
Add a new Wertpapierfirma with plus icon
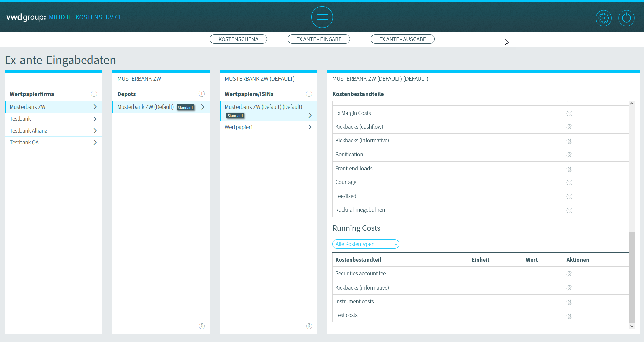click(x=94, y=94)
